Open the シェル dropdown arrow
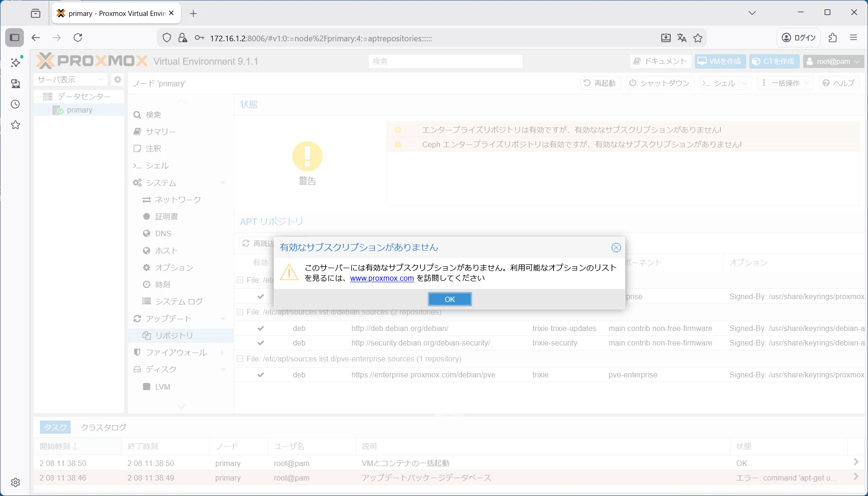 [x=745, y=83]
